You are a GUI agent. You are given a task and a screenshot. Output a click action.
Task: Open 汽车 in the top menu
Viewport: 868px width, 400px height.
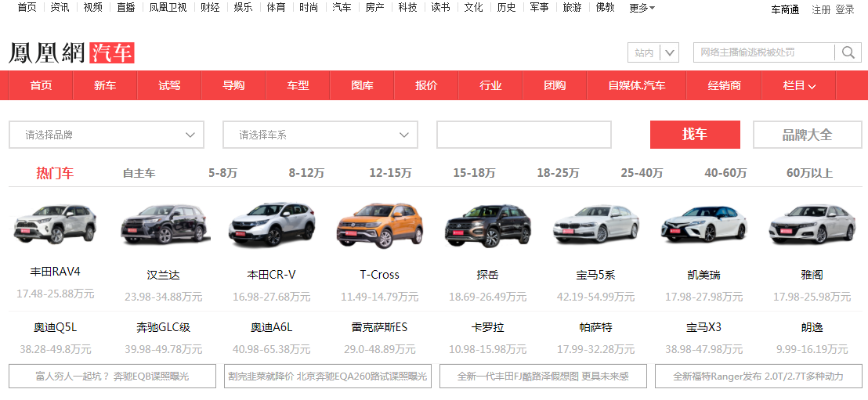(342, 8)
